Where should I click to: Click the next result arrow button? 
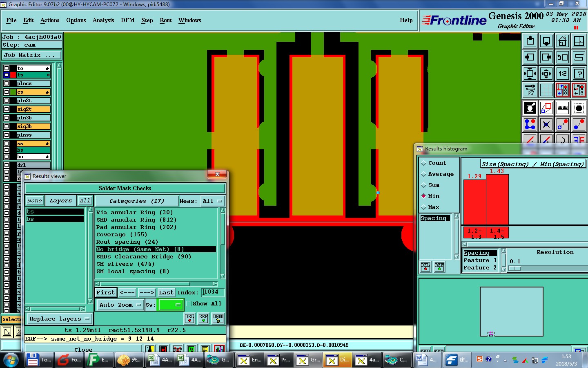(147, 292)
